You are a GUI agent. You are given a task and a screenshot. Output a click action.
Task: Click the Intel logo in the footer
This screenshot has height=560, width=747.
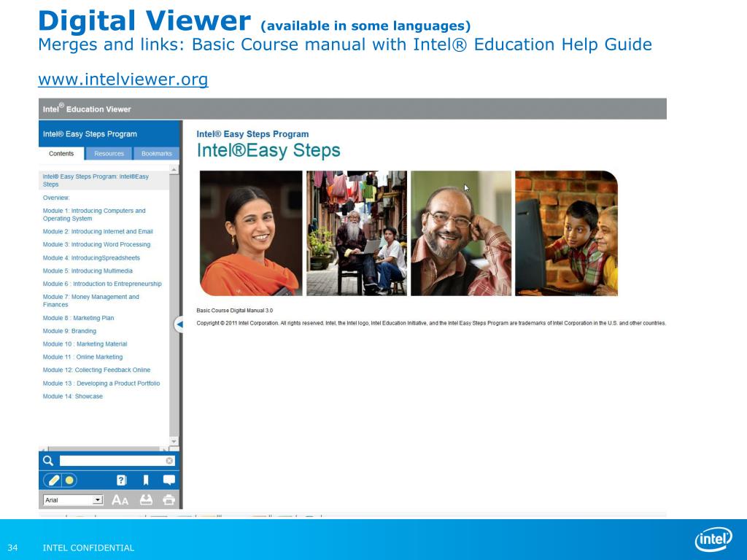click(x=713, y=540)
